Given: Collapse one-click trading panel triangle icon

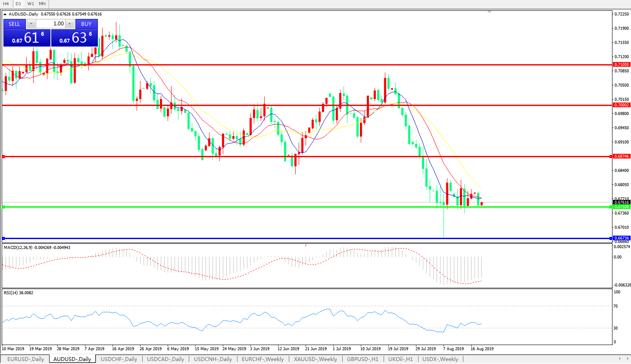Looking at the screenshot, I should point(5,14).
